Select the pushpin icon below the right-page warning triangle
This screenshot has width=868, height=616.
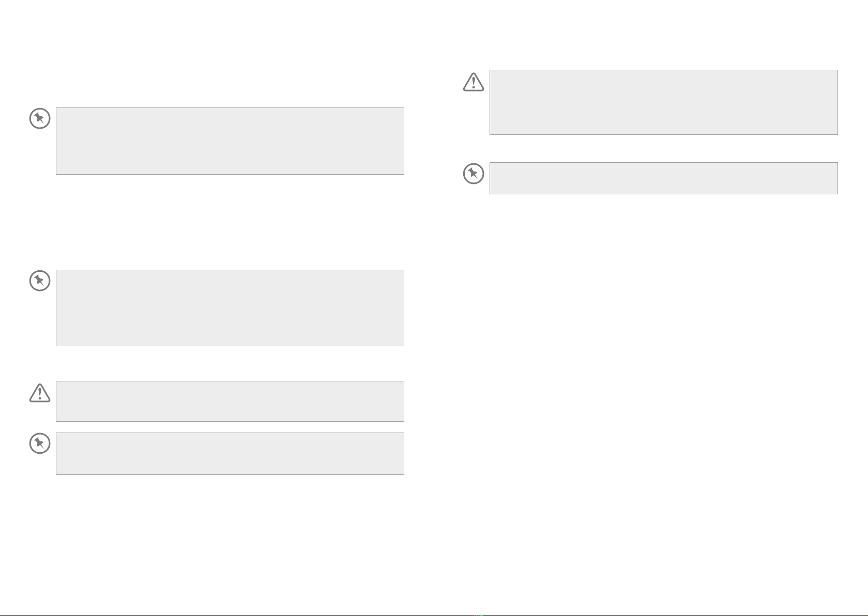(x=474, y=174)
